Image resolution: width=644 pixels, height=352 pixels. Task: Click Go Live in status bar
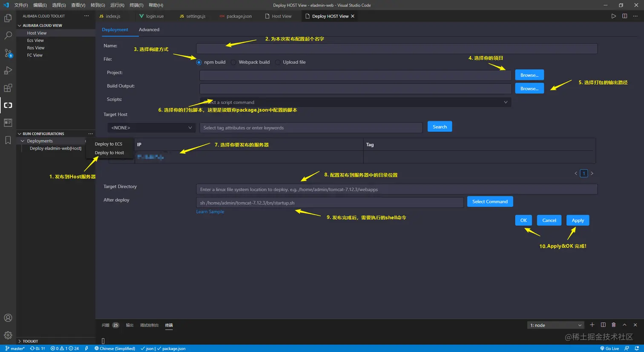click(609, 349)
